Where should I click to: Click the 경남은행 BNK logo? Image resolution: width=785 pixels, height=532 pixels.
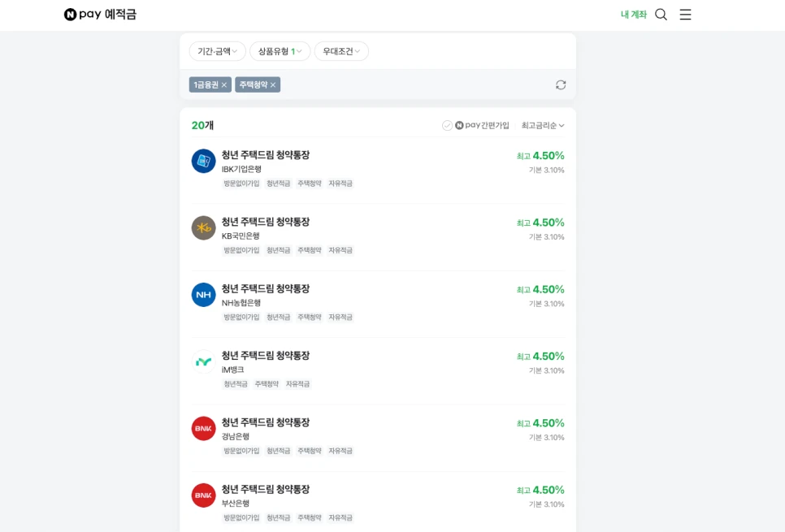[x=203, y=428]
